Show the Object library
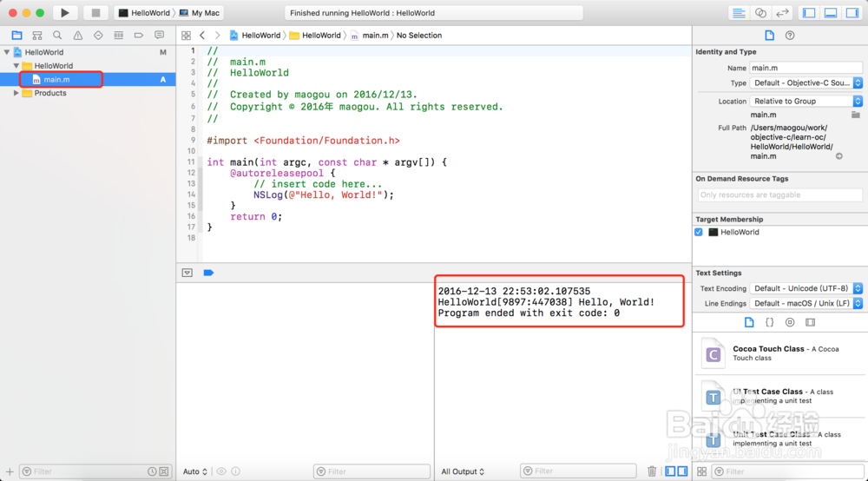Image resolution: width=868 pixels, height=481 pixels. pos(790,322)
